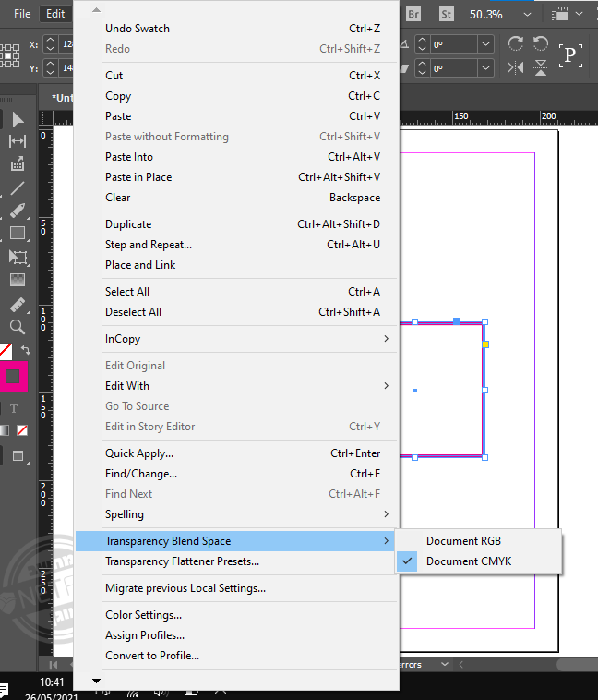Go to first page button
This screenshot has height=700, width=598.
(54, 665)
